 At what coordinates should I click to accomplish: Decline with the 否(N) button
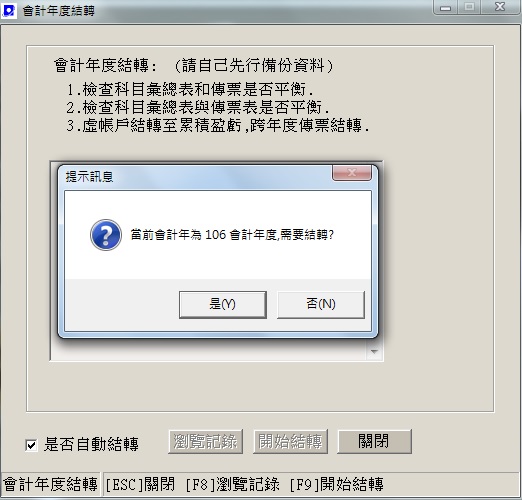point(321,304)
